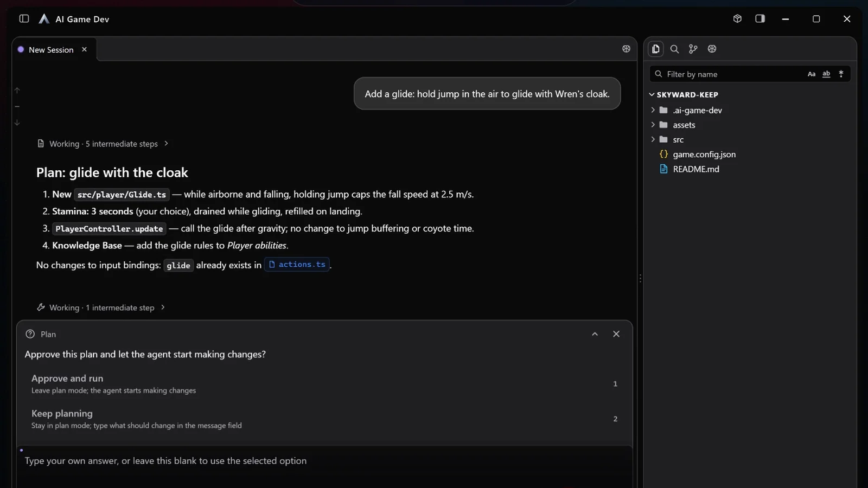Toggle regex asterisk filter option

pos(841,74)
